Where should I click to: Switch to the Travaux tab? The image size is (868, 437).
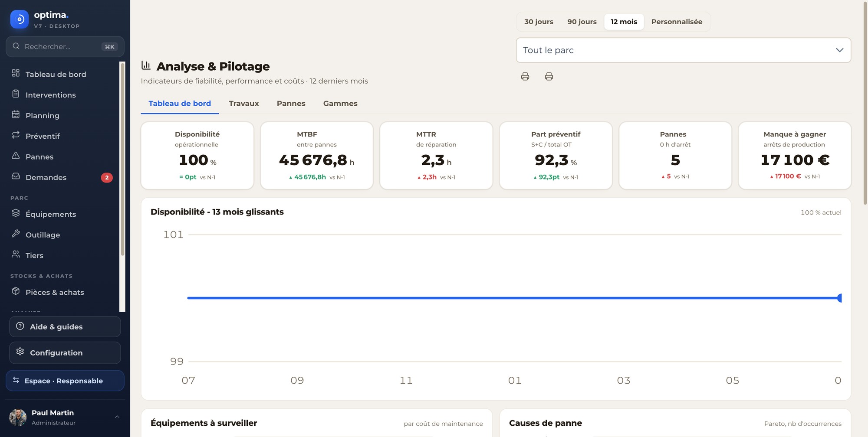tap(244, 104)
